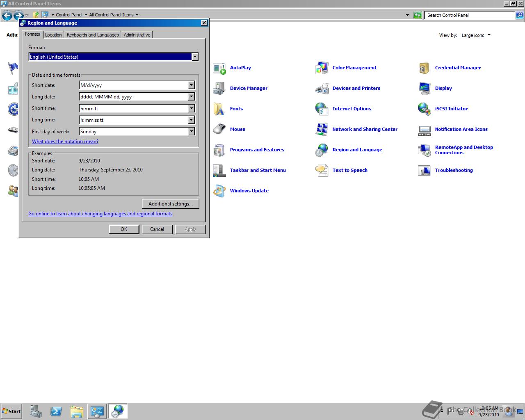
Task: Open the Mouse settings icon
Action: click(x=219, y=130)
